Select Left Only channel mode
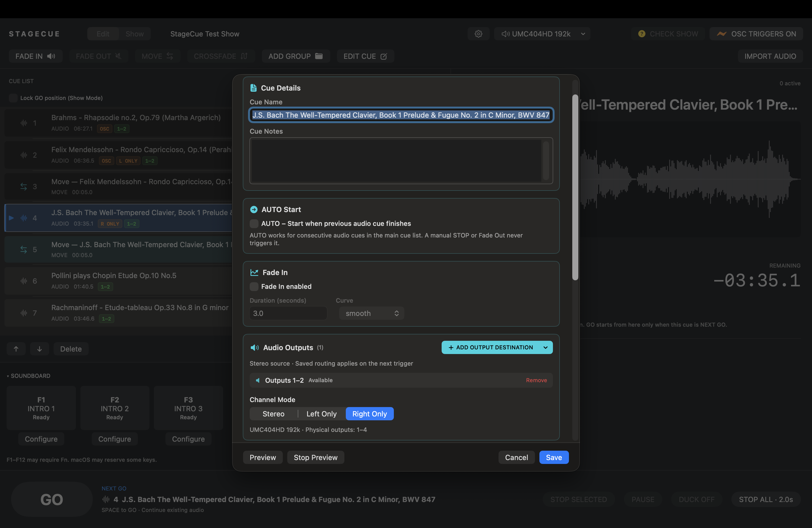The image size is (812, 528). point(322,414)
